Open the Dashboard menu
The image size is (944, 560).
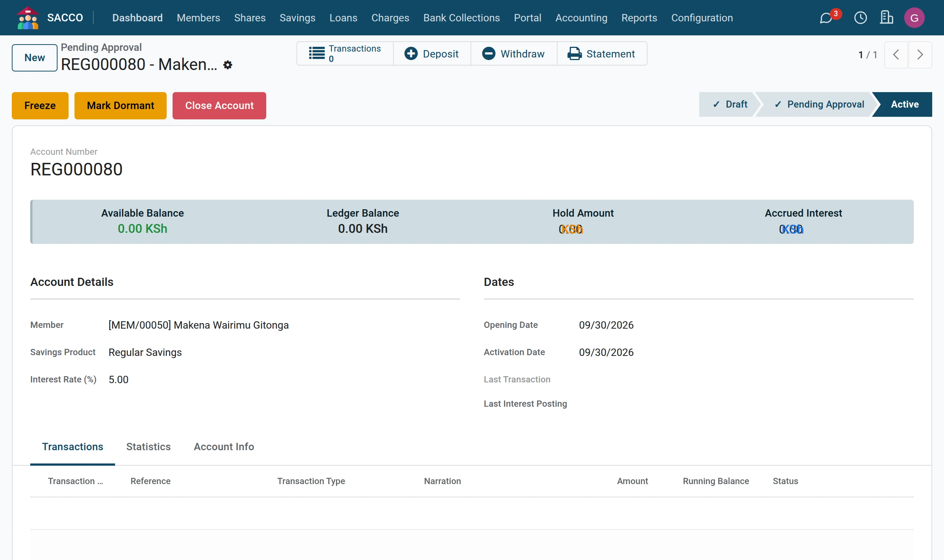(138, 18)
